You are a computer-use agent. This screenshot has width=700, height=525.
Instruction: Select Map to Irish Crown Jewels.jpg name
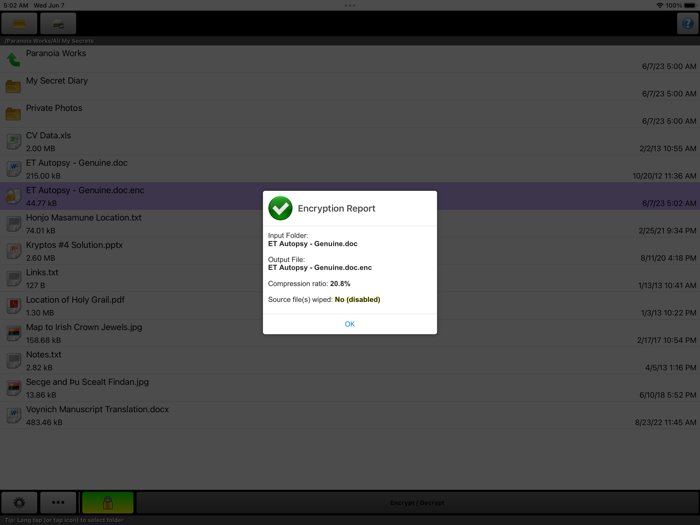(x=84, y=327)
